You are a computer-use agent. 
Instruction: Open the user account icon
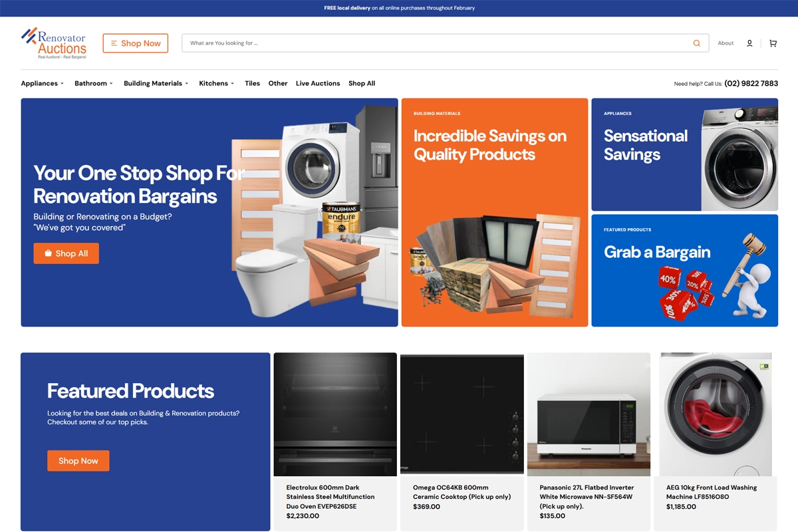(749, 43)
